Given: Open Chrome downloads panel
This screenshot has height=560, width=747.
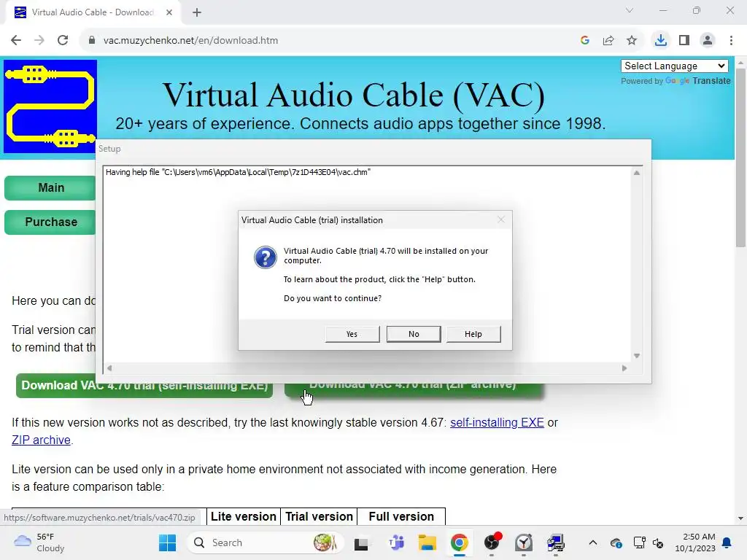Looking at the screenshot, I should [x=661, y=41].
